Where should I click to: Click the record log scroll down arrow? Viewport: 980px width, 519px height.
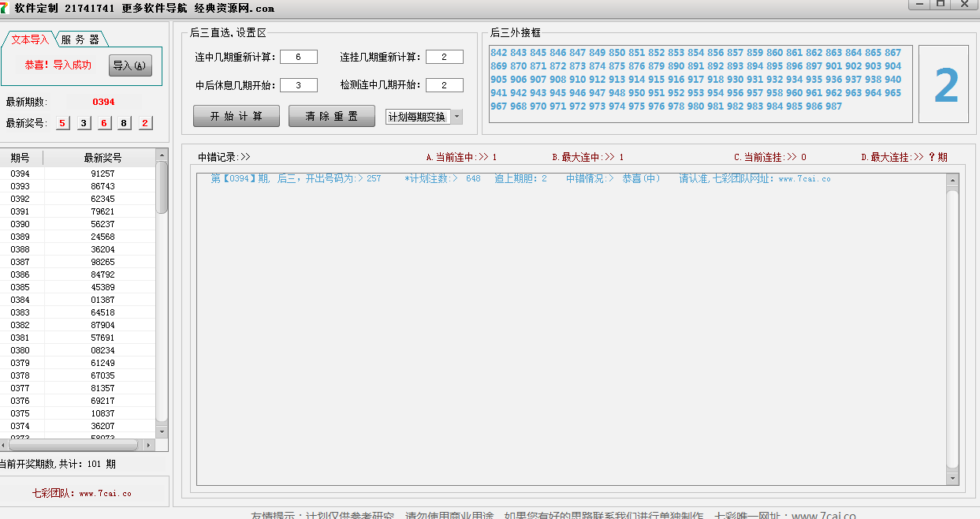point(952,478)
